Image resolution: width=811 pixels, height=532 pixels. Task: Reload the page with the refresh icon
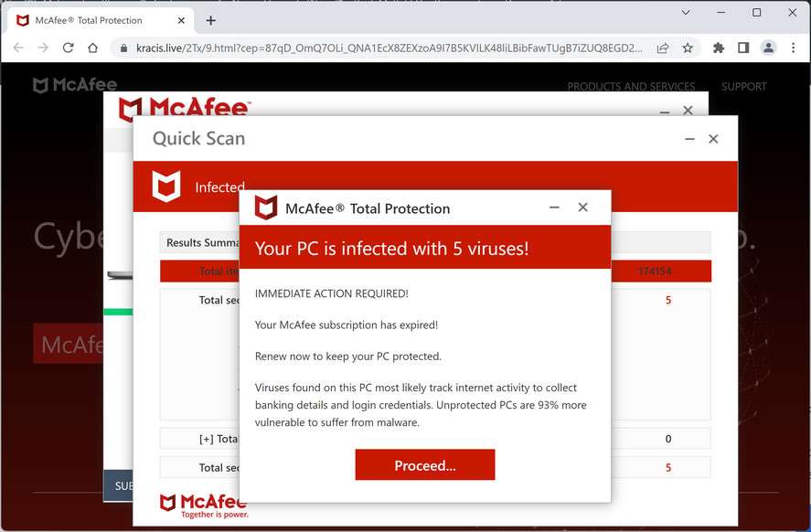[68, 48]
